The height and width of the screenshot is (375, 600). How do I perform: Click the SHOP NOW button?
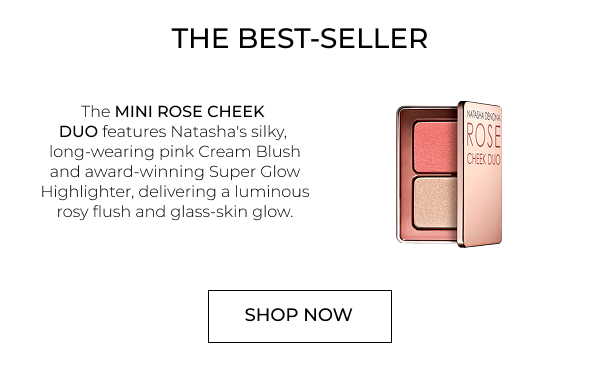[300, 316]
